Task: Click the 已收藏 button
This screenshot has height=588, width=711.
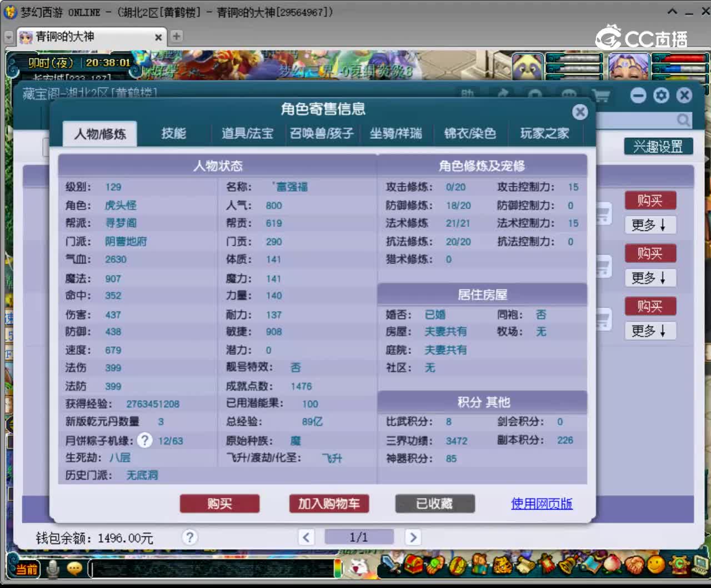Action: click(435, 504)
